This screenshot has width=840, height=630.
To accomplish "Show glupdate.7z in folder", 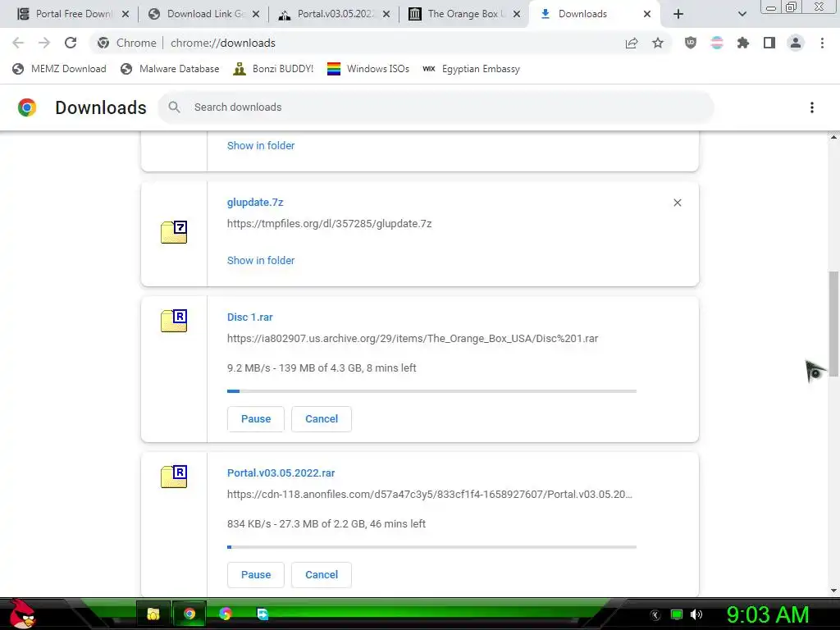I will (x=261, y=260).
